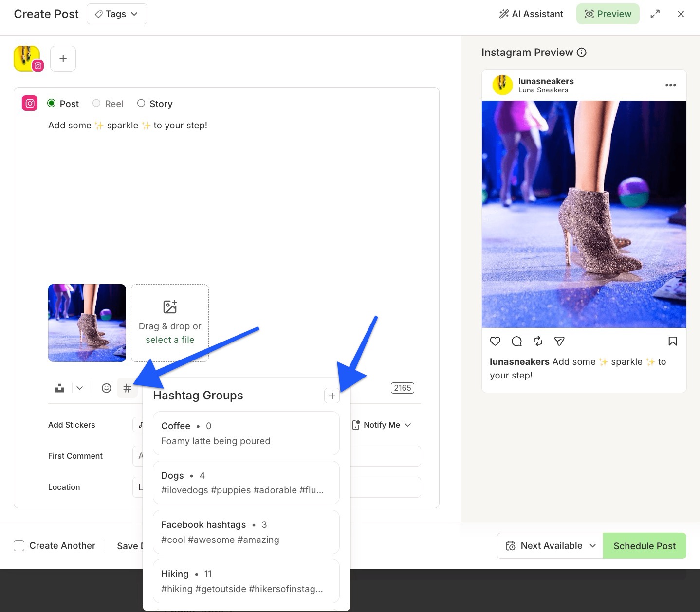Click the First Comment label

tap(75, 456)
